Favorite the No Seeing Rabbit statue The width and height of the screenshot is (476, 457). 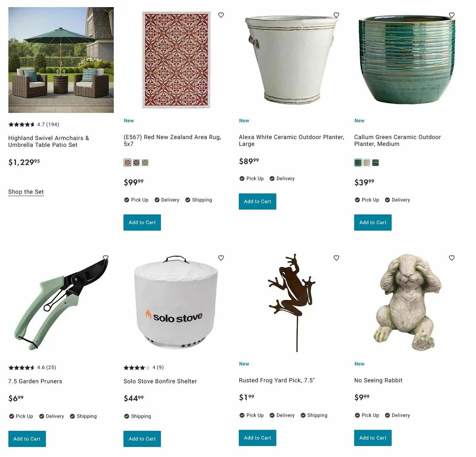pyautogui.click(x=451, y=258)
